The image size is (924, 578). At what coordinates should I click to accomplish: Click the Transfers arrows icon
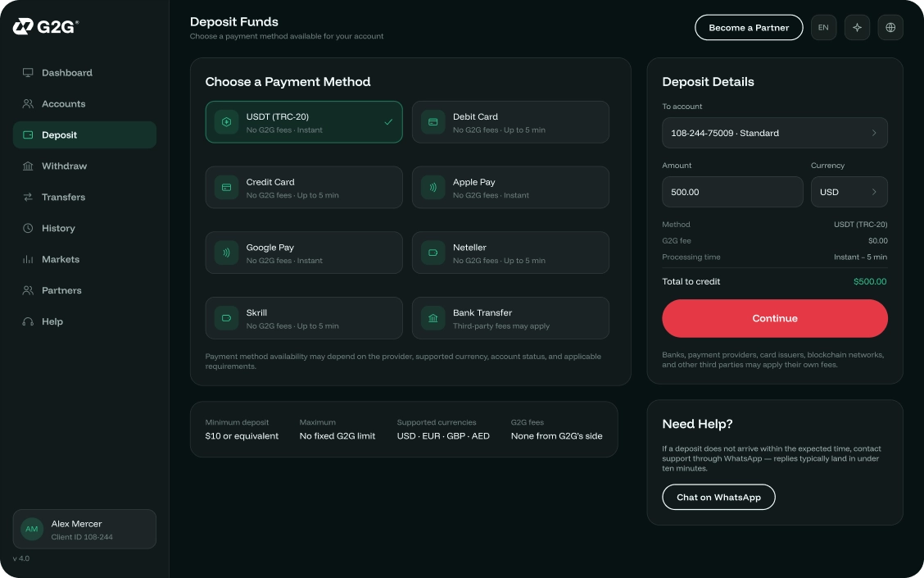click(28, 197)
